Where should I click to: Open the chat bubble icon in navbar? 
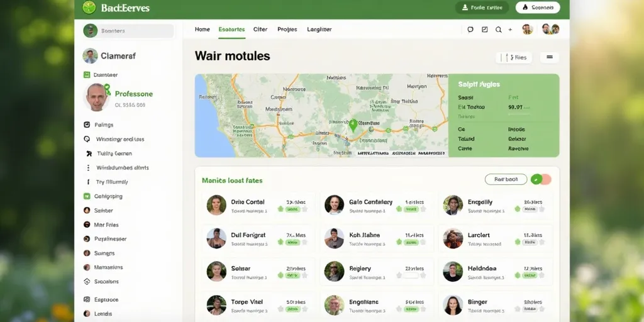(470, 30)
